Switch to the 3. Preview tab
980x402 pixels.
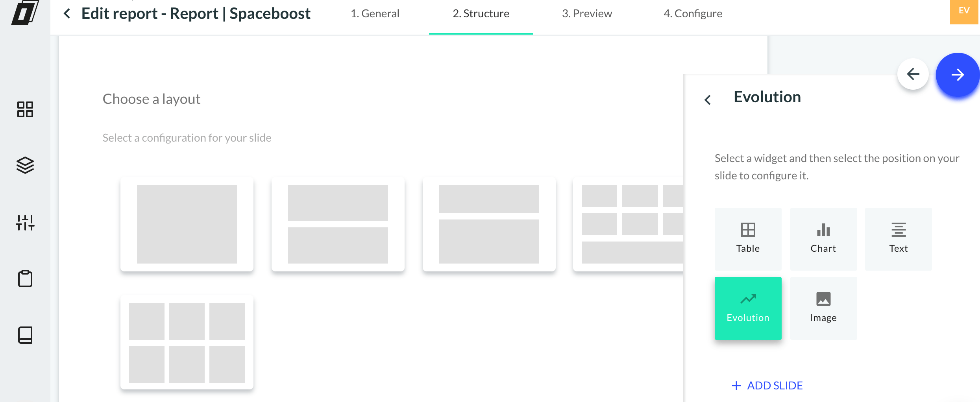point(587,14)
